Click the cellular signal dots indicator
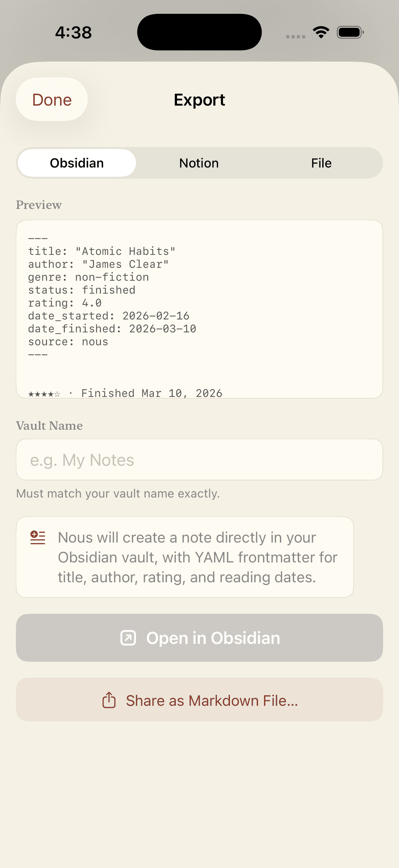The image size is (399, 868). coord(296,36)
